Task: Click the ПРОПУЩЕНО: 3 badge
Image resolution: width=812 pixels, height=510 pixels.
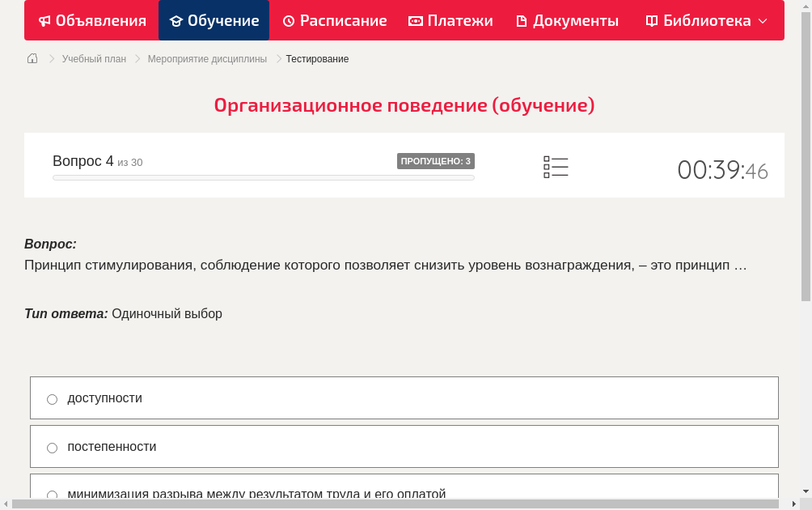Action: click(x=435, y=161)
